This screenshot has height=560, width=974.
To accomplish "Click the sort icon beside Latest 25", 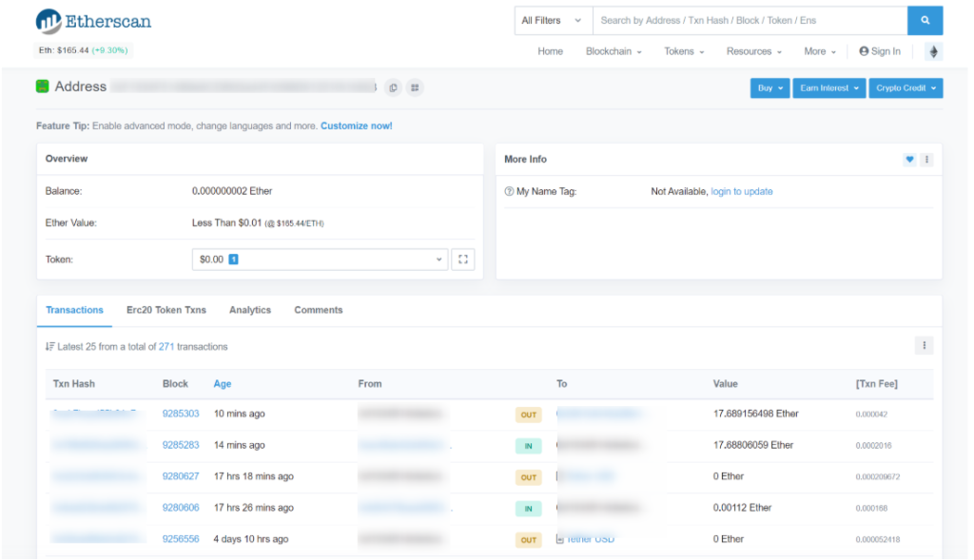I will (49, 346).
